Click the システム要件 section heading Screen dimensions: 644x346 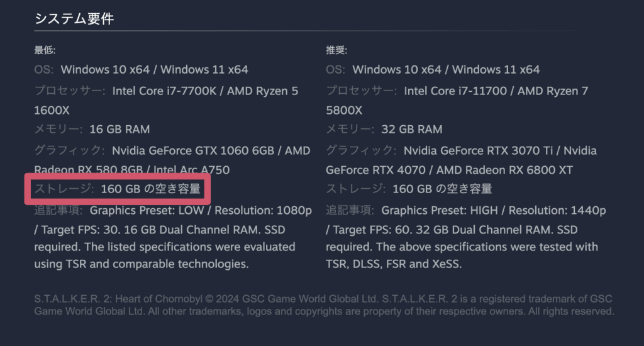(x=74, y=18)
